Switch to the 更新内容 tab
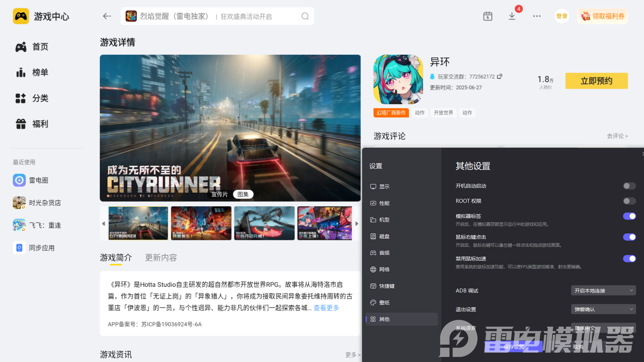 [160, 258]
